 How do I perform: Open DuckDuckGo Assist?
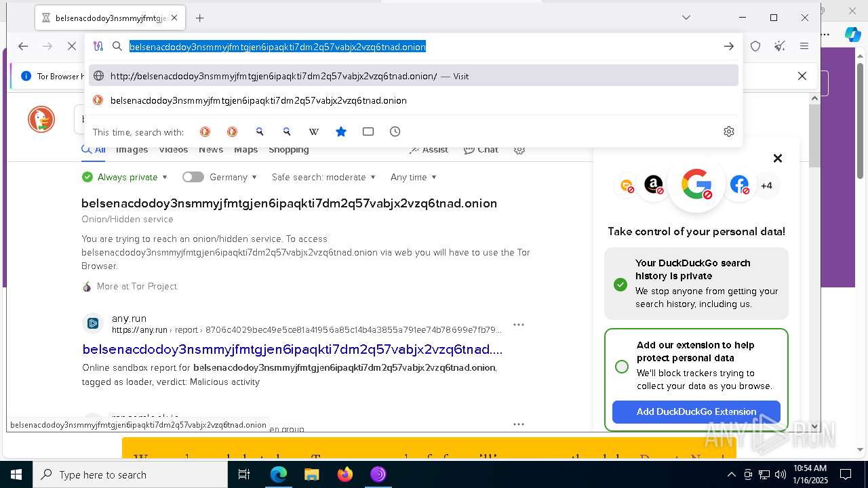coord(429,150)
